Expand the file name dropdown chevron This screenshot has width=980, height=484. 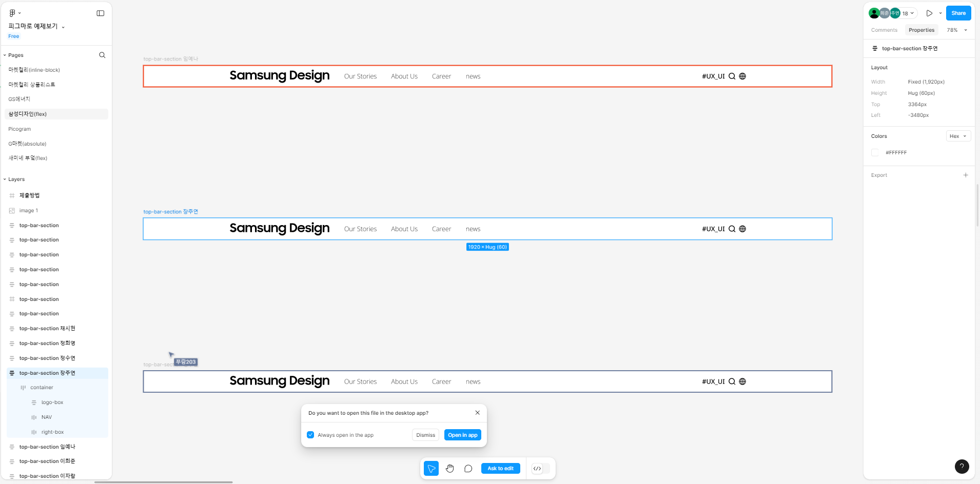(63, 27)
